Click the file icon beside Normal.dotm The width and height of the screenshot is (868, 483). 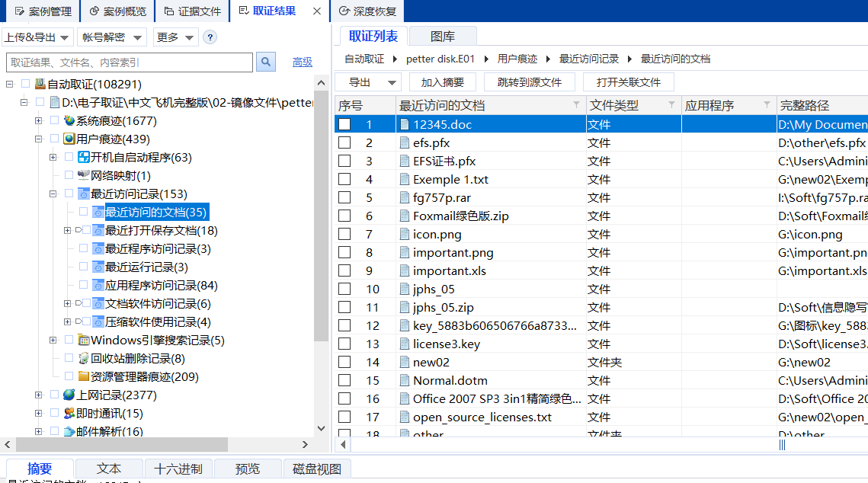pyautogui.click(x=405, y=381)
